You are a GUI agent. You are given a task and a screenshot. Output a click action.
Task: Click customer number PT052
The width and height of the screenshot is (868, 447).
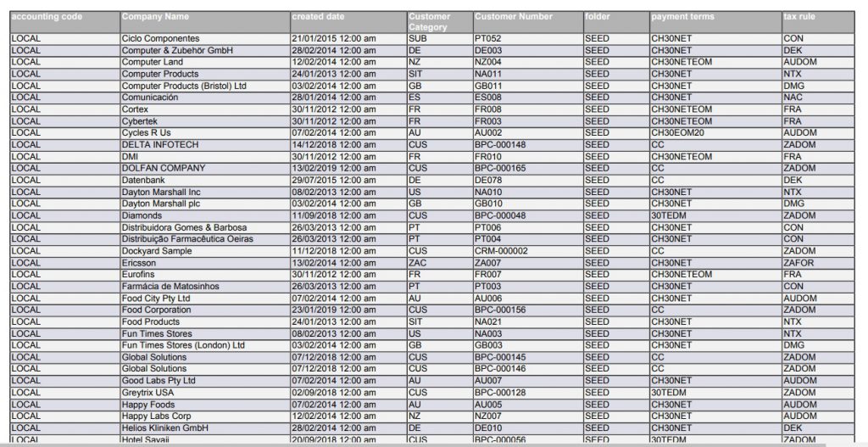528,39
